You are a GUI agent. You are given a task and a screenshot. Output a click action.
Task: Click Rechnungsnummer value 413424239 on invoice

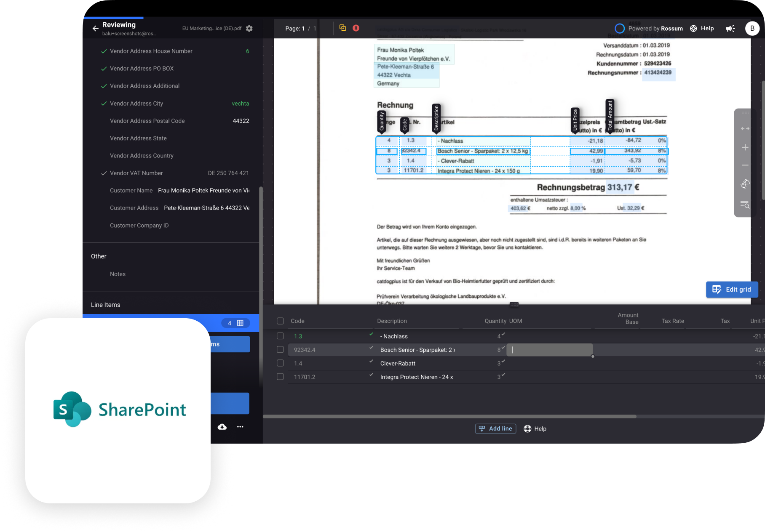point(658,72)
